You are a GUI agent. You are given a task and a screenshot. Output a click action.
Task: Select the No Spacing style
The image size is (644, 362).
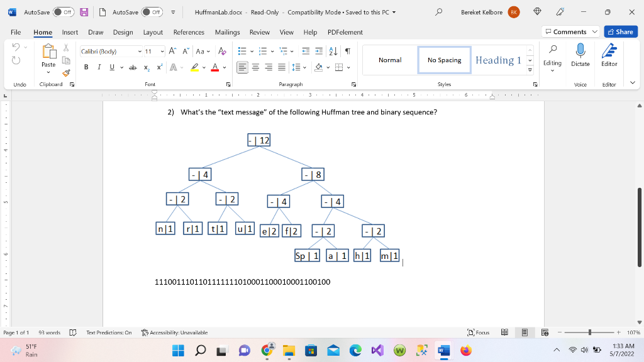point(444,60)
